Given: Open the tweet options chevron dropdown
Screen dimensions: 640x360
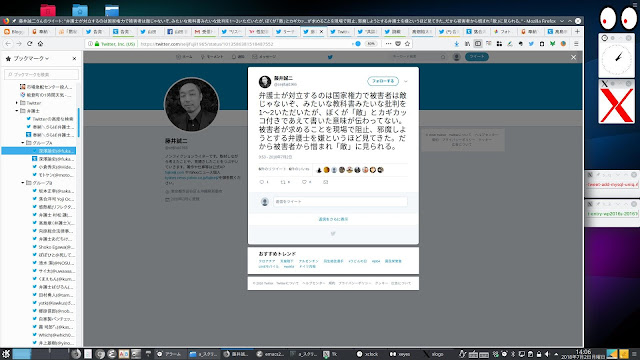Looking at the screenshot, I should click(406, 81).
